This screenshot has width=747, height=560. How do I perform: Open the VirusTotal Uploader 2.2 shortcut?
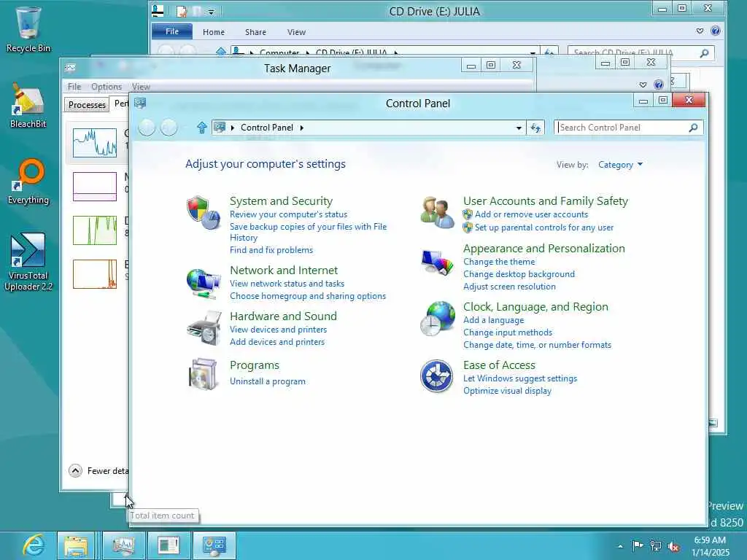(x=28, y=262)
